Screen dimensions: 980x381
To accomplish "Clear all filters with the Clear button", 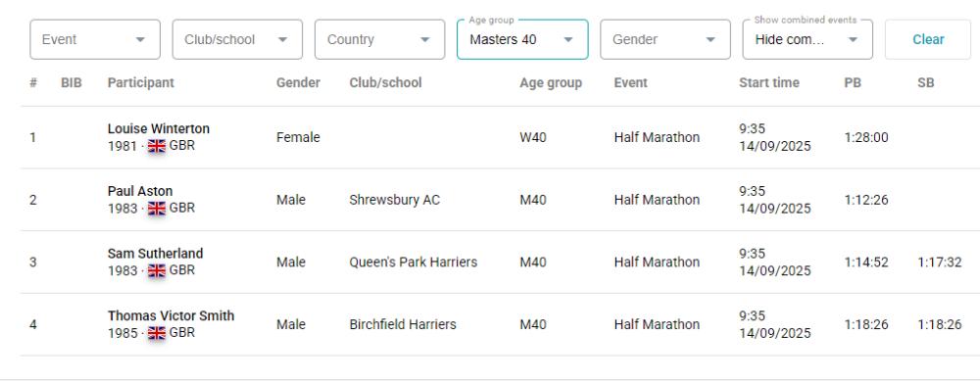I will 927,39.
